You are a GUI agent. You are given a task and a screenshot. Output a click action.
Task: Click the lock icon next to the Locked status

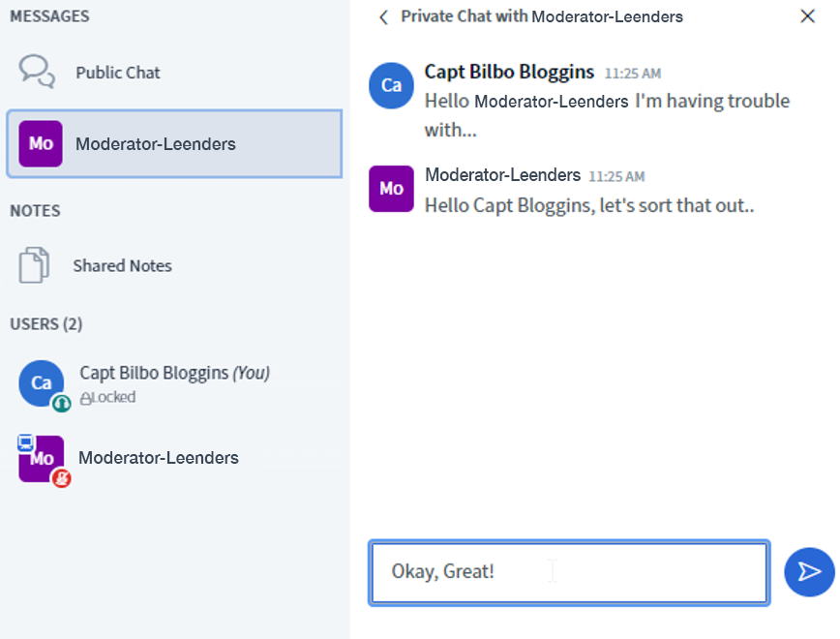[x=85, y=398]
